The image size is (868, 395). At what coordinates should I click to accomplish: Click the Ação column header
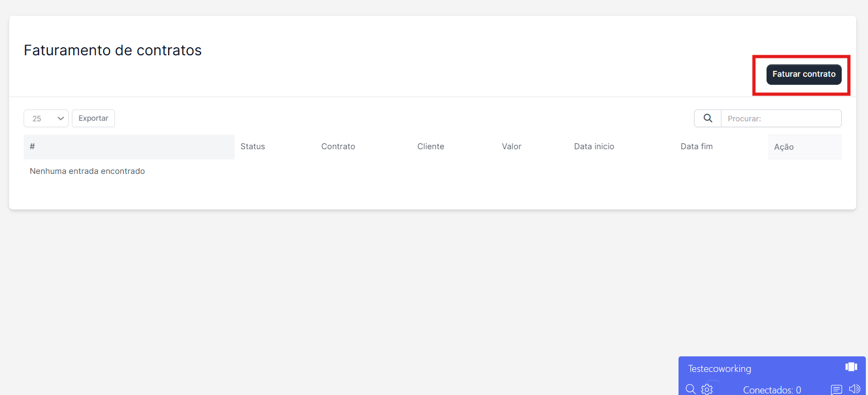point(784,147)
